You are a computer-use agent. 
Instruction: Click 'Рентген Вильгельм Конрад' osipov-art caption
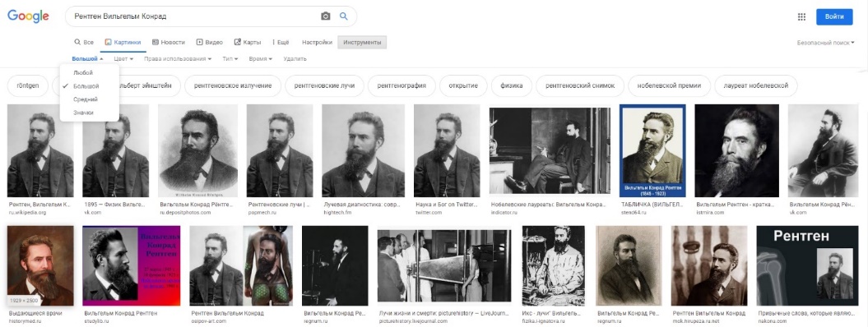[x=228, y=313]
